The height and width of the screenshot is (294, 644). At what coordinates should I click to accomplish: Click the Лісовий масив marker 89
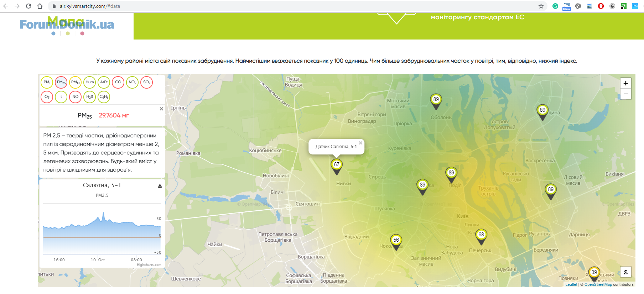pyautogui.click(x=551, y=191)
